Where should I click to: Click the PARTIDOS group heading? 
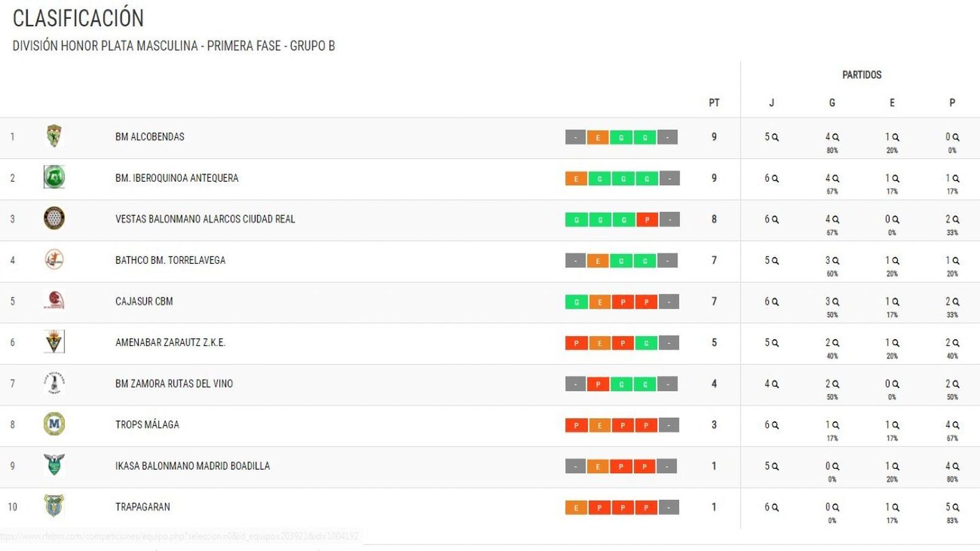click(x=862, y=75)
